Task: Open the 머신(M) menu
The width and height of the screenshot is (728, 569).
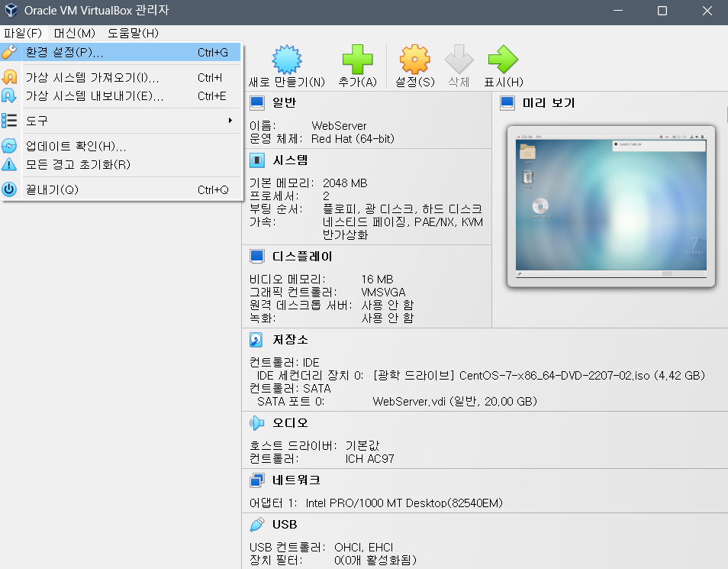Action: coord(74,33)
